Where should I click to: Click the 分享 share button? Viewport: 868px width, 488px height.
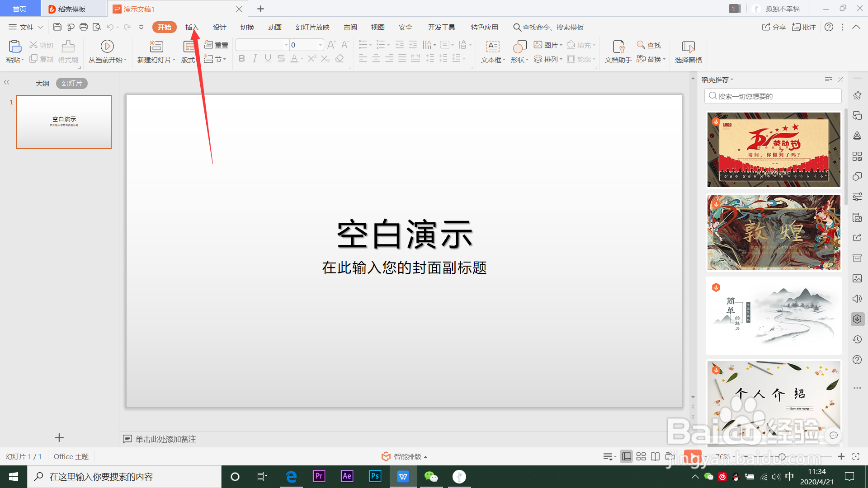pyautogui.click(x=774, y=27)
